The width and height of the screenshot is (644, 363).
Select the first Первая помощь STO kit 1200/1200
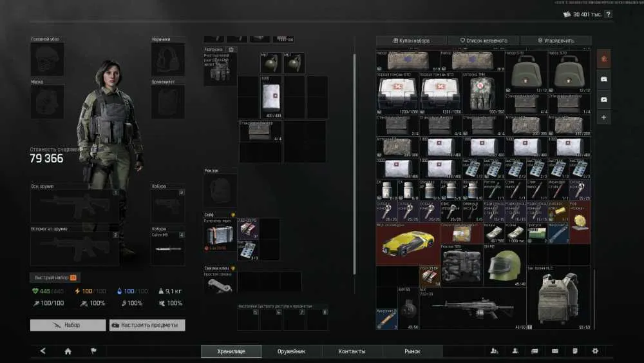click(x=397, y=93)
